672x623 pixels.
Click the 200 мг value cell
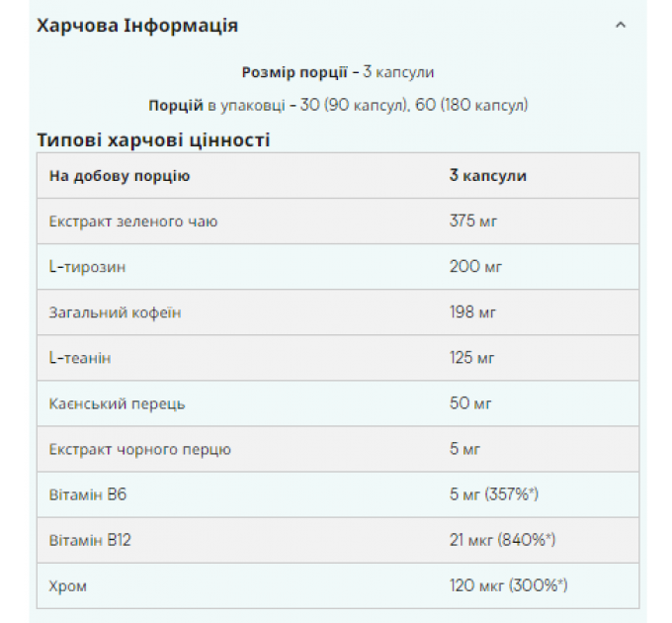click(x=475, y=267)
